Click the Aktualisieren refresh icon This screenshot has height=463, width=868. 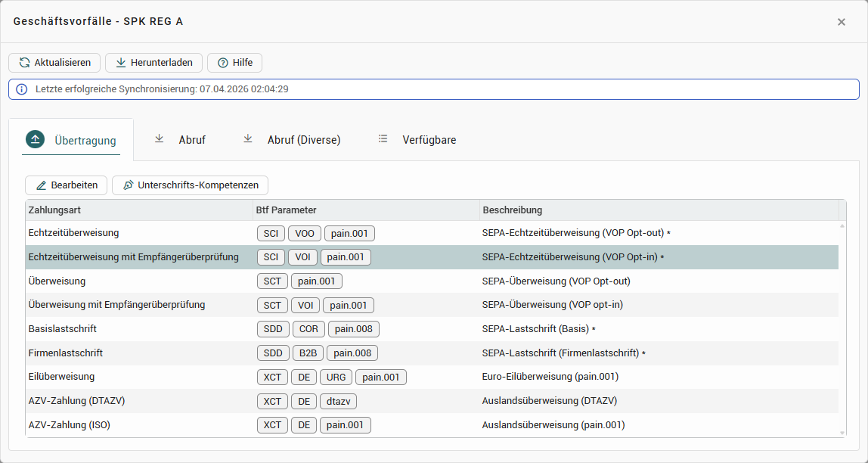[24, 63]
